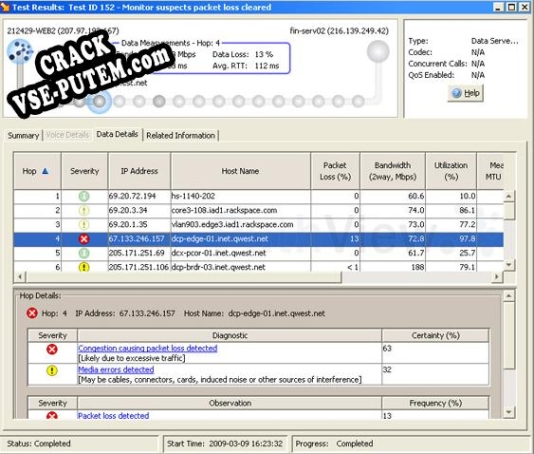Click the red error icon in hop 4 row
Image resolution: width=534 pixels, height=454 pixels.
pos(84,239)
